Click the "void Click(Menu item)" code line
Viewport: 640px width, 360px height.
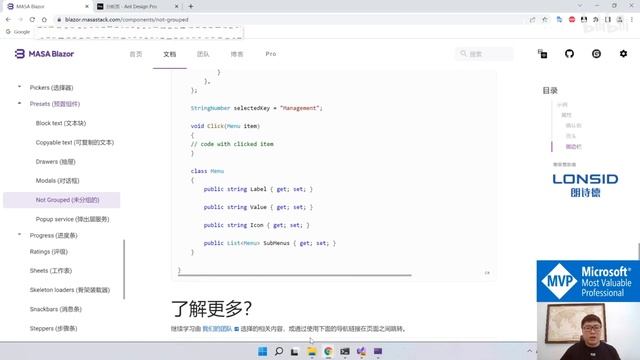click(x=225, y=126)
